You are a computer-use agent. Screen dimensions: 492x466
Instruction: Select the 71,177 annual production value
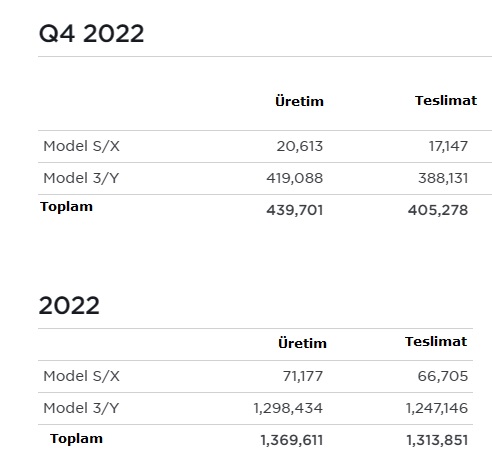pos(303,376)
